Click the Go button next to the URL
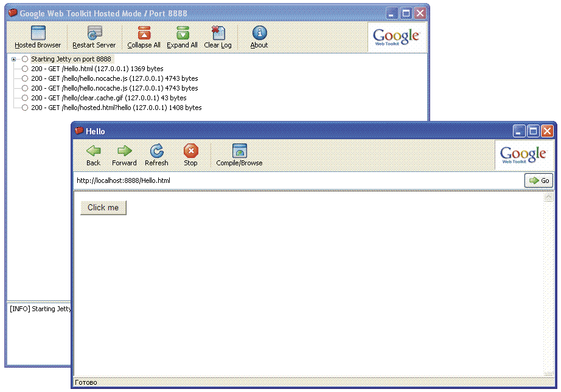Viewport: 561px width, 392px height. [538, 181]
